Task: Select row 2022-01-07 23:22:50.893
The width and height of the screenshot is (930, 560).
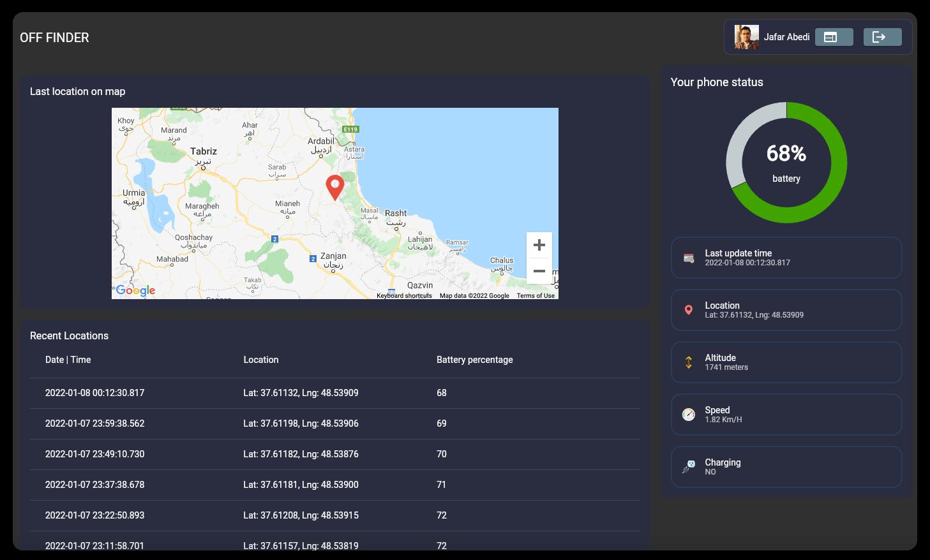Action: click(x=334, y=515)
